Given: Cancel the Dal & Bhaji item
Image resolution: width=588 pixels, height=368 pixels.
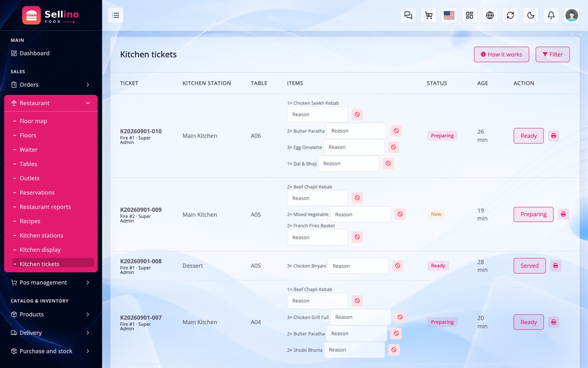Looking at the screenshot, I should pyautogui.click(x=388, y=164).
